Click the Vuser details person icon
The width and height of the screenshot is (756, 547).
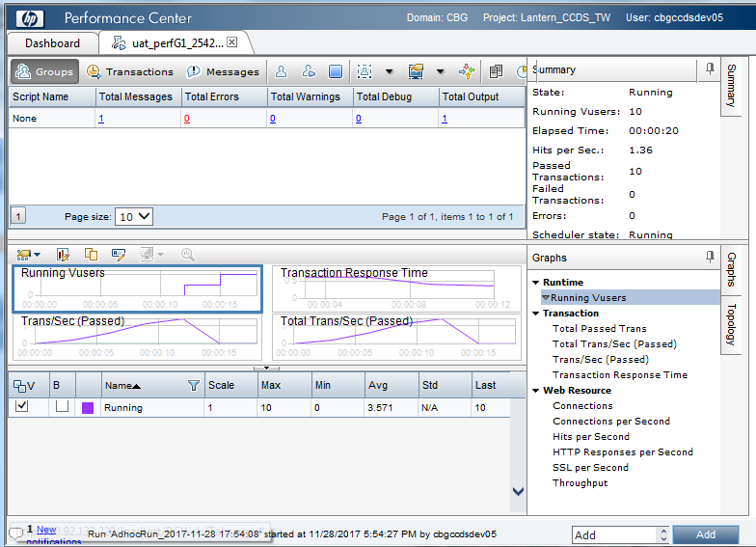pyautogui.click(x=282, y=71)
